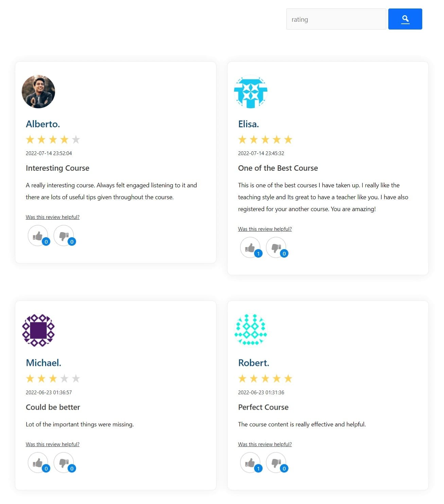Click 'Was this review helpful?' under Michael's review
Image resolution: width=444 pixels, height=504 pixels.
[x=53, y=444]
